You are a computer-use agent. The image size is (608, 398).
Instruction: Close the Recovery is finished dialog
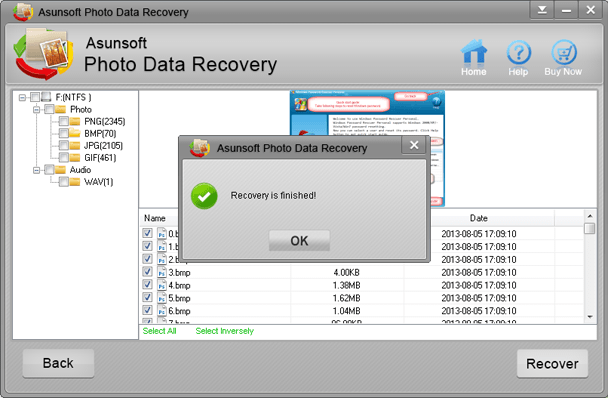[414, 145]
